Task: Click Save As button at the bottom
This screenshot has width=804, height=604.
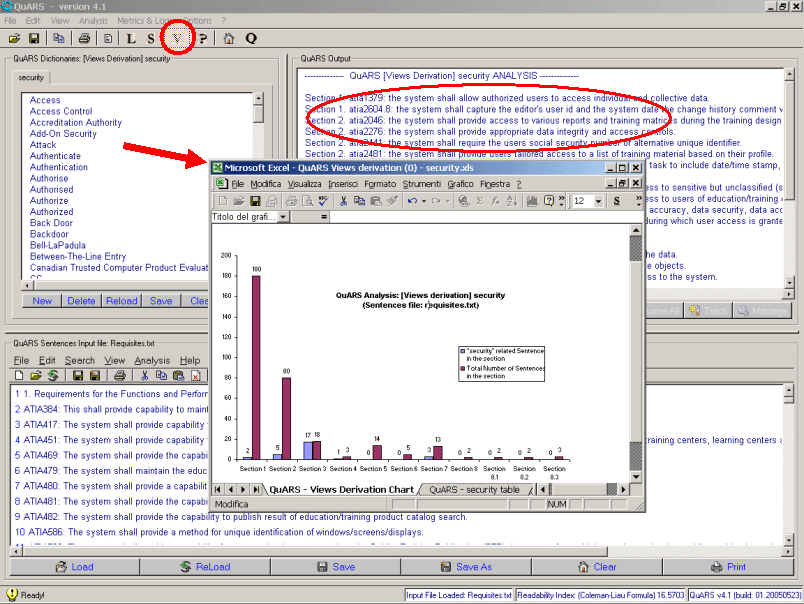Action: [x=466, y=567]
